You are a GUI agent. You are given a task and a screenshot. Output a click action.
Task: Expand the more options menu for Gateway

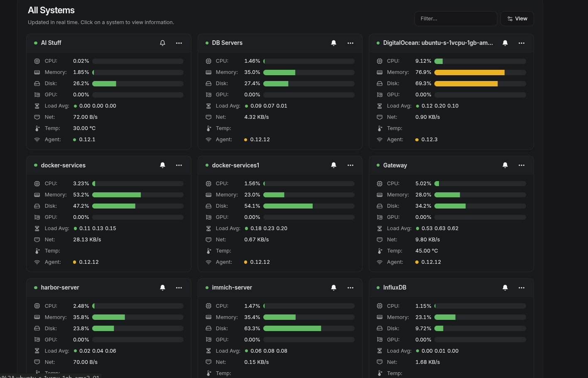522,165
